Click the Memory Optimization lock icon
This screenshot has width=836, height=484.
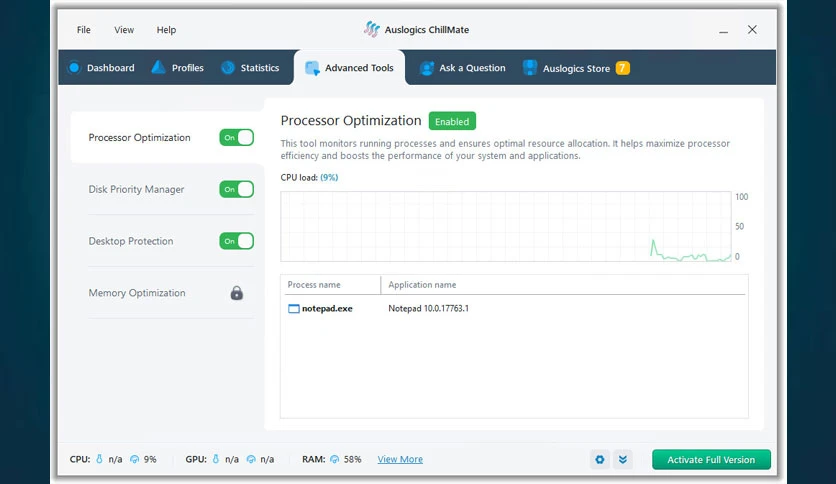(237, 293)
